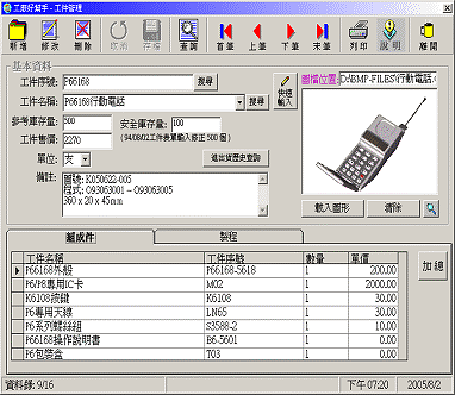Image resolution: width=455 pixels, height=395 pixels.
Task: Expand the 工件名稱 combo box dropdown arrow
Action: [x=240, y=103]
